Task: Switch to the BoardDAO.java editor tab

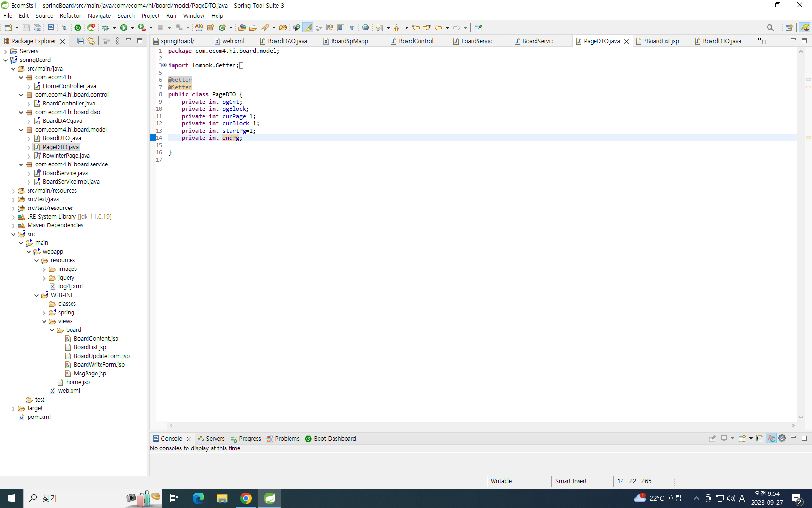Action: coord(283,41)
